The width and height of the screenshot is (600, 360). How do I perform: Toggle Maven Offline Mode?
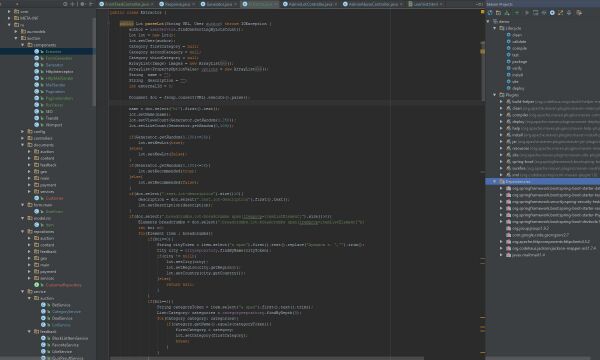(544, 13)
